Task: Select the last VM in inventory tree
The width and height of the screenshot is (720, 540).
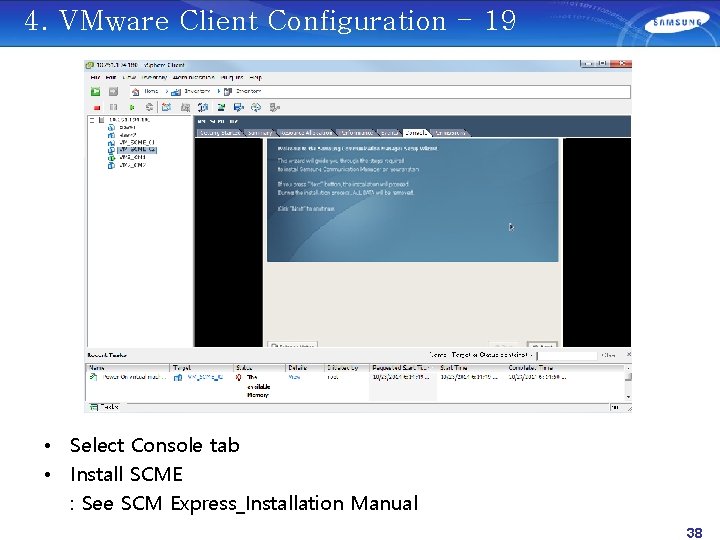Action: pos(132,165)
